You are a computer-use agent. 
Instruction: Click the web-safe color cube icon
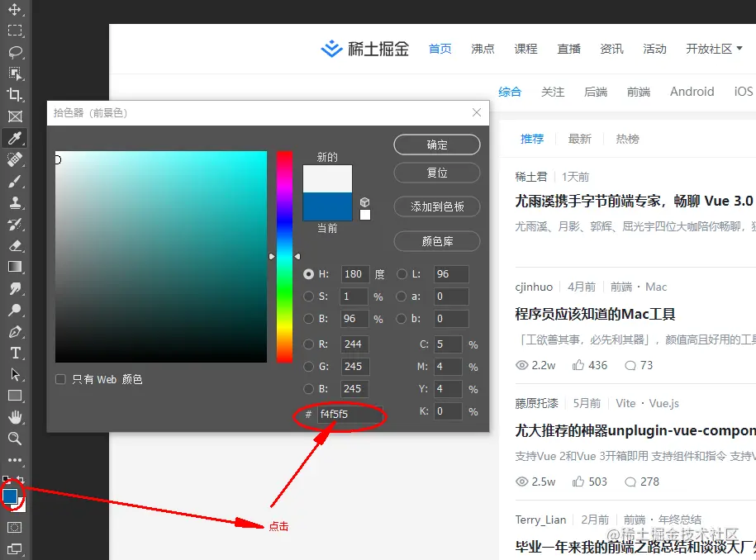pos(365,202)
